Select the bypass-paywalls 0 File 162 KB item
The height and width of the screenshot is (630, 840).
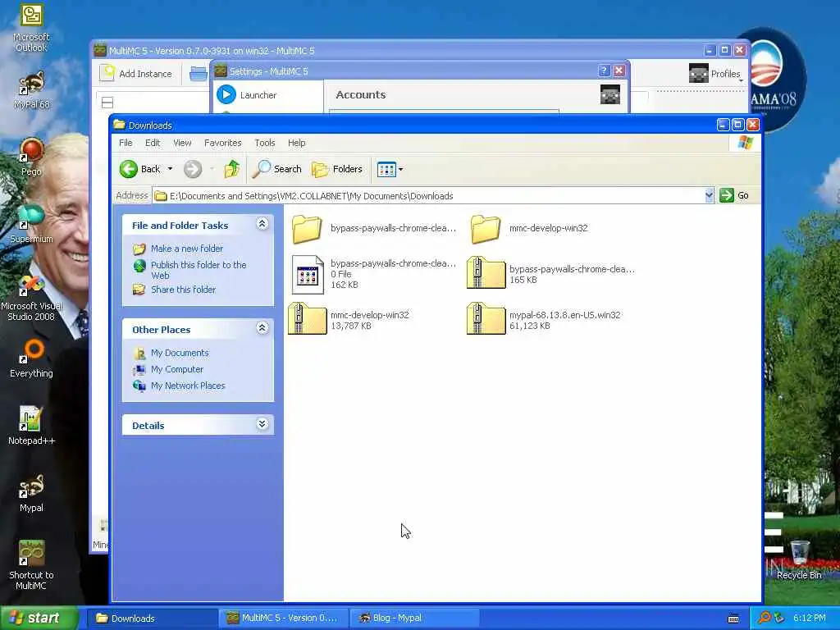click(x=308, y=274)
